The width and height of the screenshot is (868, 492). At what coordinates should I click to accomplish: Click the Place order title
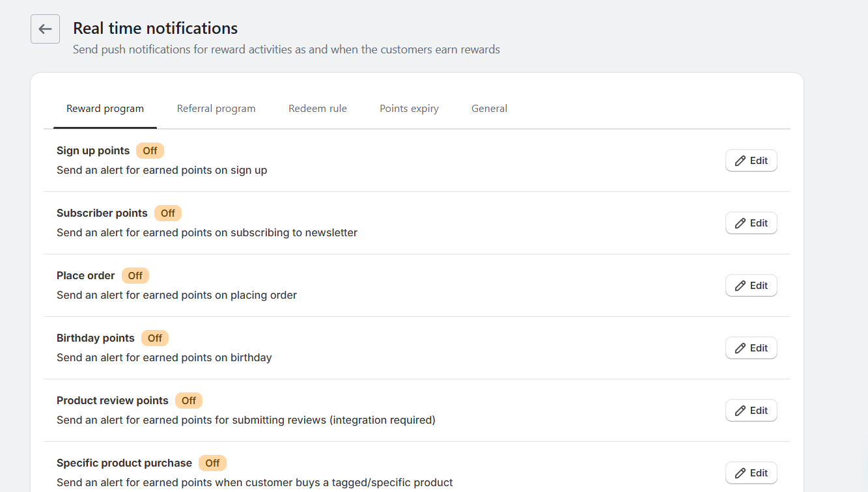(86, 275)
